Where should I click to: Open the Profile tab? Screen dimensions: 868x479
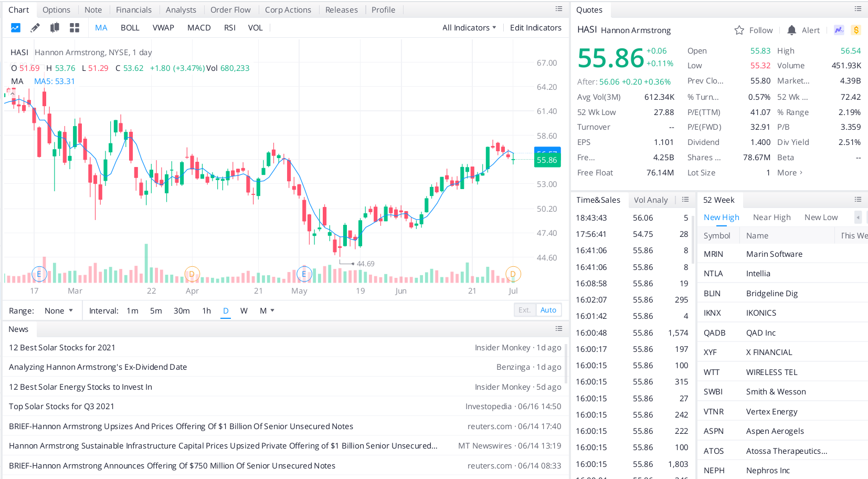coord(384,10)
